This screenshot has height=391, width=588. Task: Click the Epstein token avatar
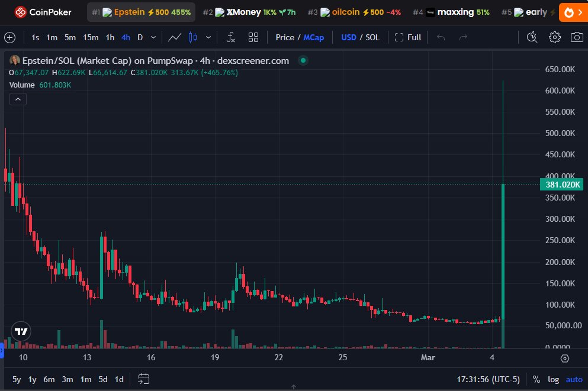point(15,60)
